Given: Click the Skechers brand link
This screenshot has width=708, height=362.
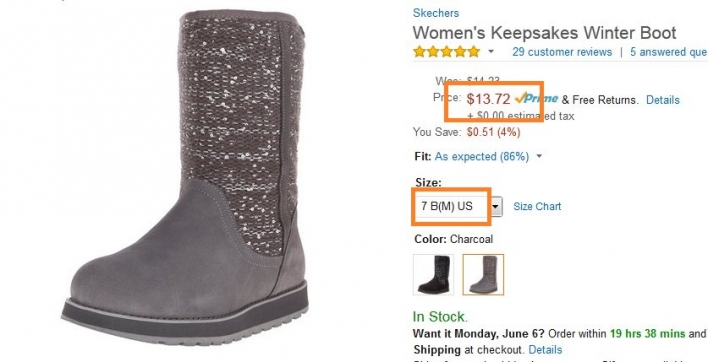Looking at the screenshot, I should pyautogui.click(x=436, y=13).
